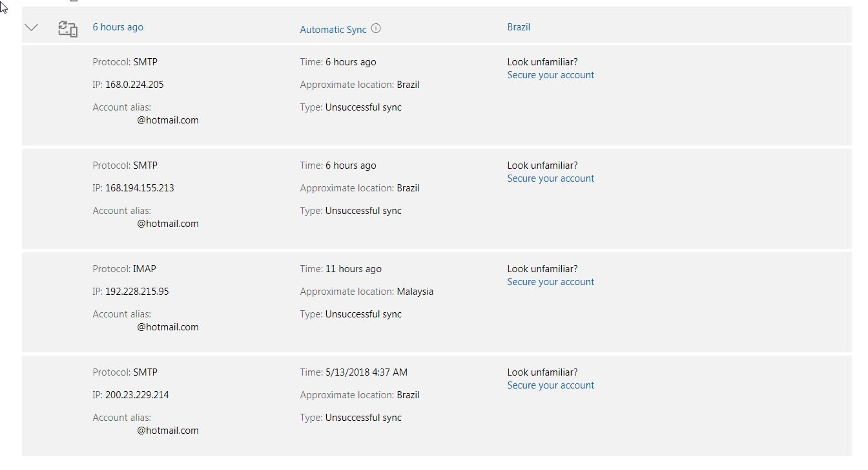Click the Automatic Sync info icon
The height and width of the screenshot is (470, 868).
[x=376, y=28]
